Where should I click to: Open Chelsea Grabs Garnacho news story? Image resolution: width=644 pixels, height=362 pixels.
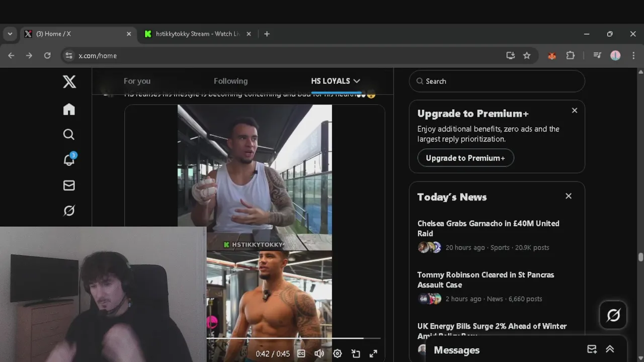point(488,228)
